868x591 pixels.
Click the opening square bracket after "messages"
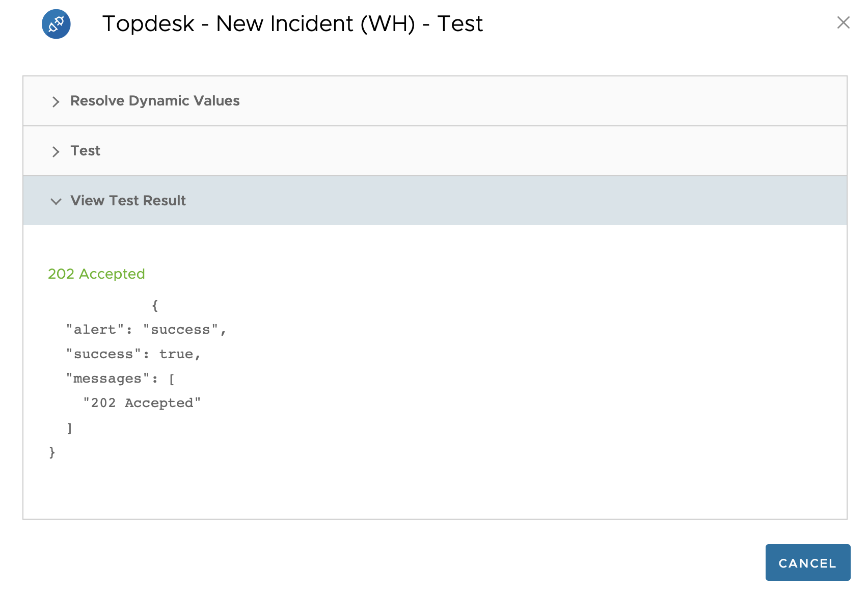point(172,379)
